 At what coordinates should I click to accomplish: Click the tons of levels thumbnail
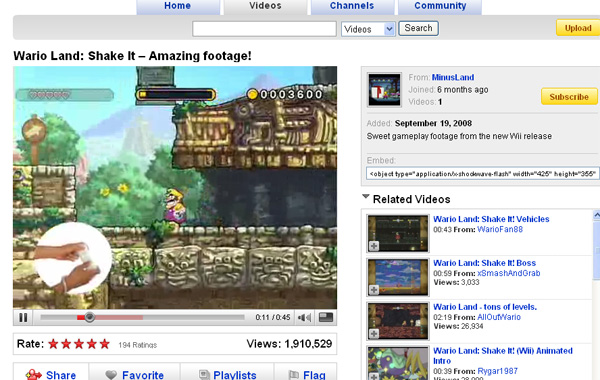click(398, 321)
